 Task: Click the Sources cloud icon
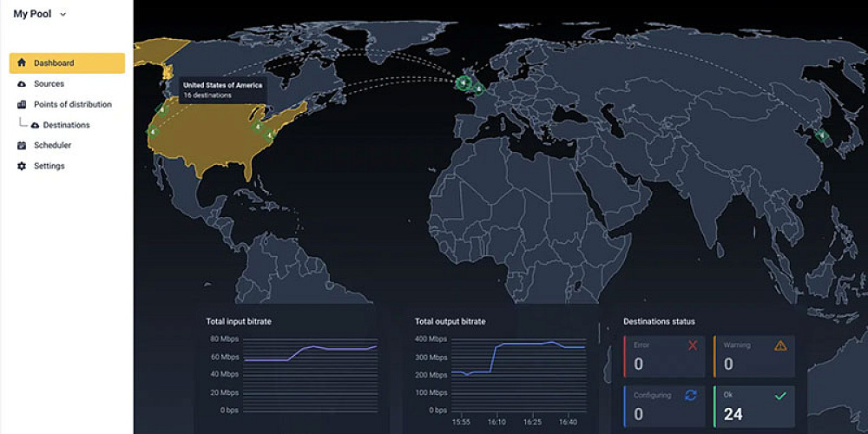22,84
